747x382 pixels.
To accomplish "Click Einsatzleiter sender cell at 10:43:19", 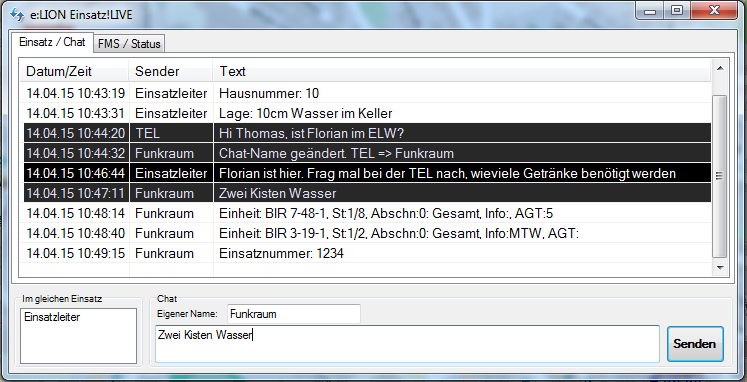I will tap(171, 93).
